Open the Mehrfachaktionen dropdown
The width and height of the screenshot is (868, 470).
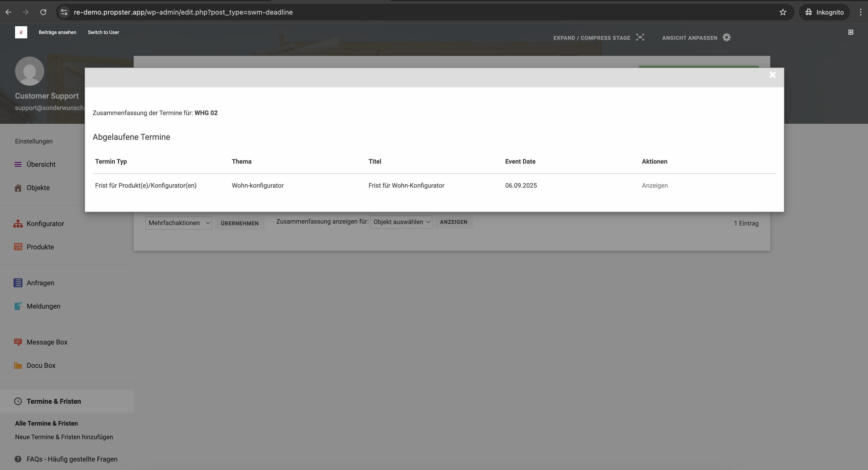coord(178,223)
